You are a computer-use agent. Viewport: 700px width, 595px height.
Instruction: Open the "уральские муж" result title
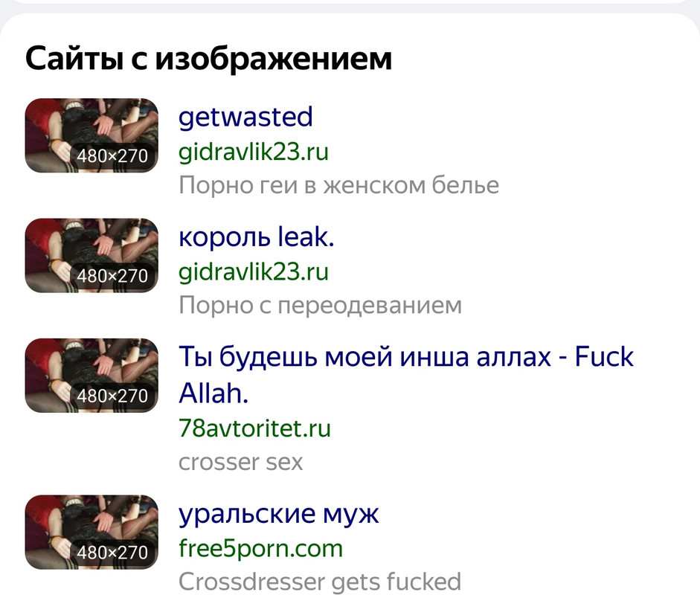(x=278, y=514)
